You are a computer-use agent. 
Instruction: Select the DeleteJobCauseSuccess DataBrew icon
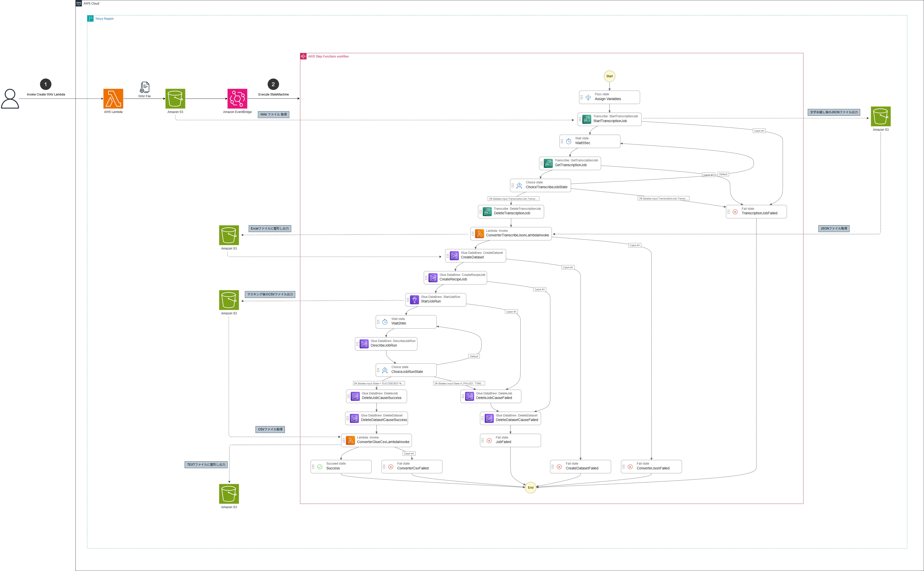coord(355,396)
